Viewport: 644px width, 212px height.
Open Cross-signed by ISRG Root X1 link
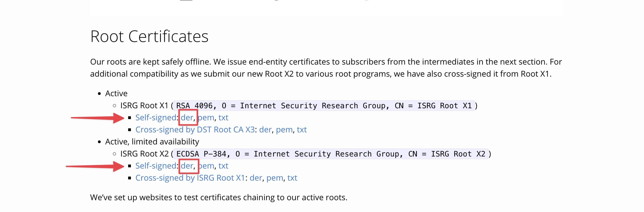[x=190, y=178]
